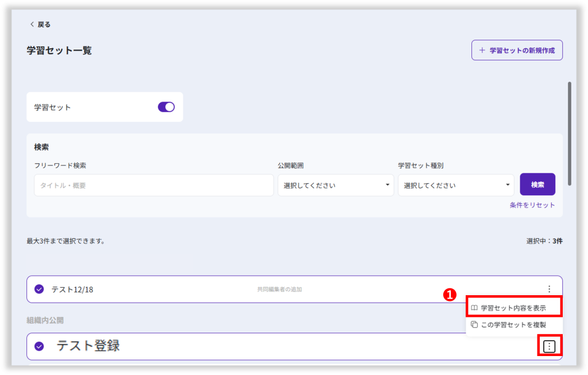Choose この学習セットを複製 menu entry
Screen dimensions: 588x375
(x=513, y=324)
